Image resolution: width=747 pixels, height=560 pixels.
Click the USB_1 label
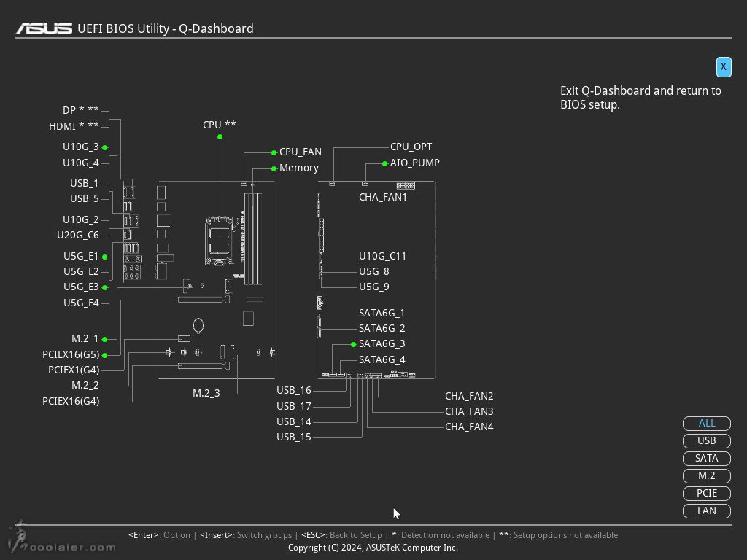pos(85,183)
